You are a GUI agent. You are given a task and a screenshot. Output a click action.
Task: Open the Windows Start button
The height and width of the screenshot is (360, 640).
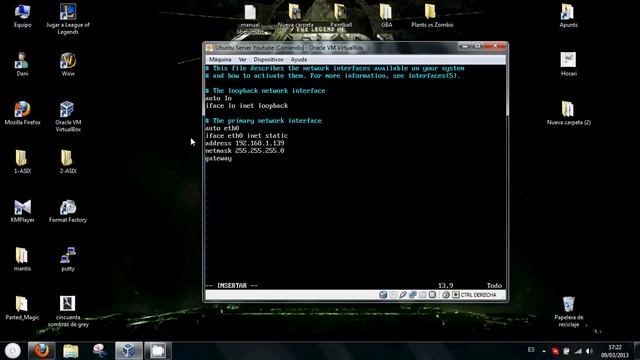point(13,351)
